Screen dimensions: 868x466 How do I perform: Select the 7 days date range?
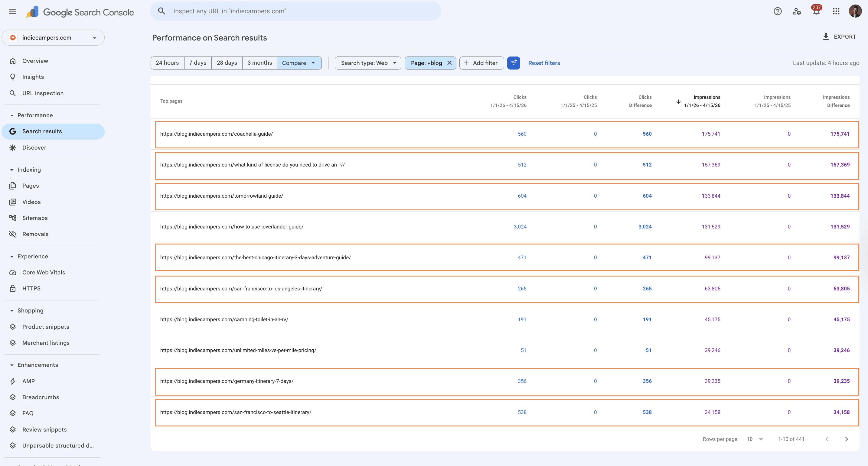coord(198,63)
